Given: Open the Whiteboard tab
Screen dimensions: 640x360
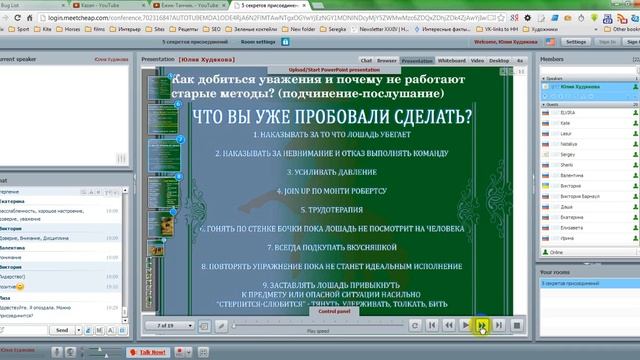Looking at the screenshot, I should (451, 60).
